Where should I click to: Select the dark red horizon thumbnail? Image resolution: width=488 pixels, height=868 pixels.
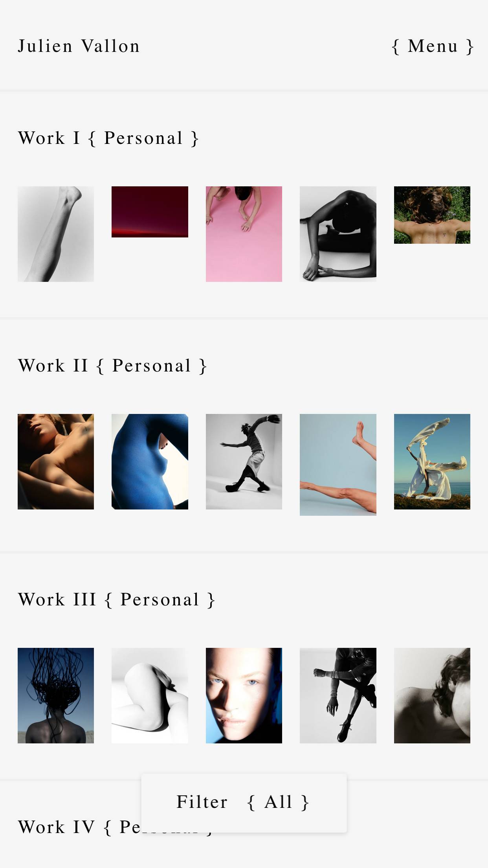pos(150,212)
